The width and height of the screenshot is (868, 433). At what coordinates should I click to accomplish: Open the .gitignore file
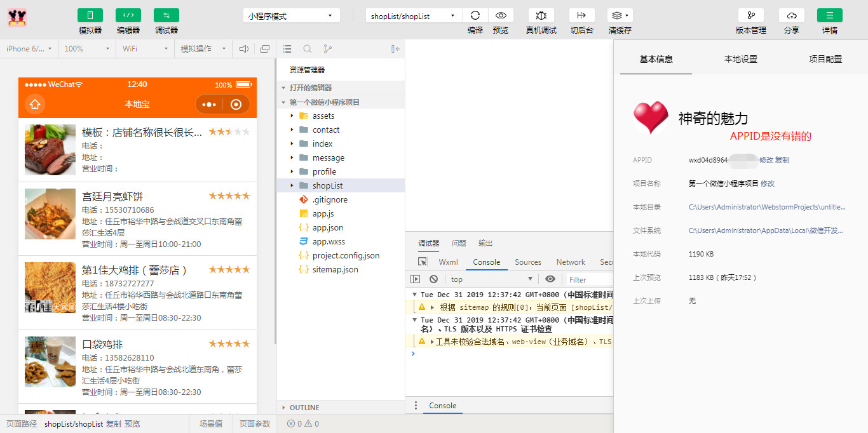pyautogui.click(x=341, y=199)
